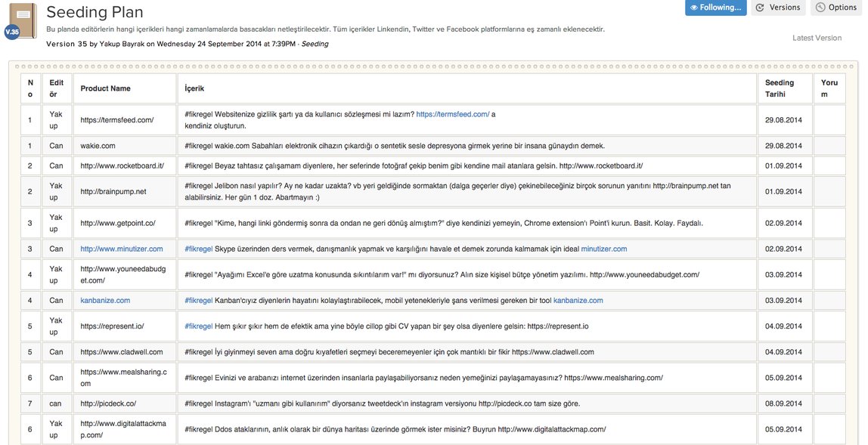Open the minutizer.com link in Product Name column
The width and height of the screenshot is (868, 445).
[122, 249]
